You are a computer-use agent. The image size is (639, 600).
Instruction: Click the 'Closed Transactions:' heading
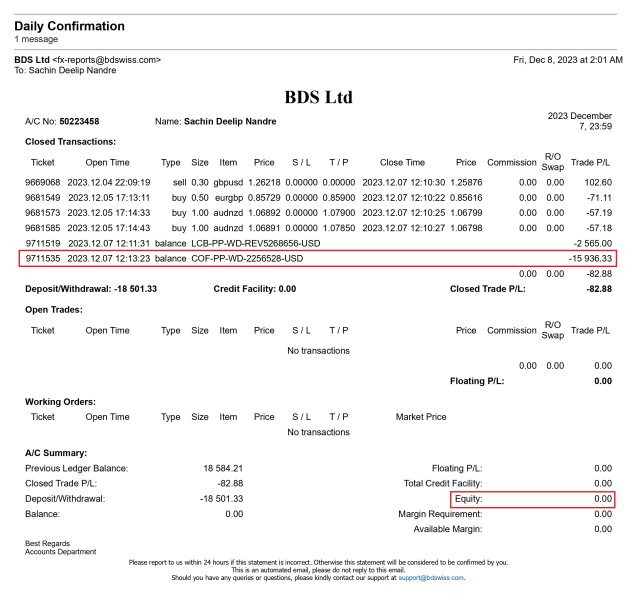click(x=71, y=142)
